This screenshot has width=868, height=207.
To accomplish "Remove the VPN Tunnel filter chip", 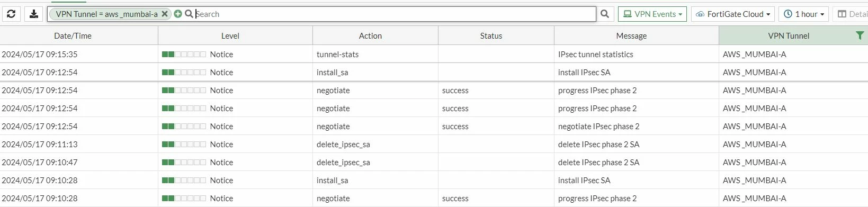I will tap(165, 14).
